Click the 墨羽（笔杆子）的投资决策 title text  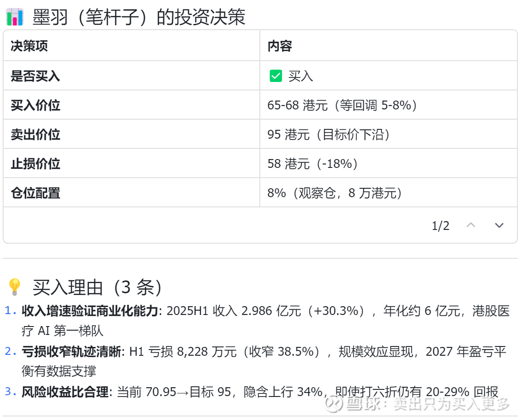pyautogui.click(x=139, y=18)
